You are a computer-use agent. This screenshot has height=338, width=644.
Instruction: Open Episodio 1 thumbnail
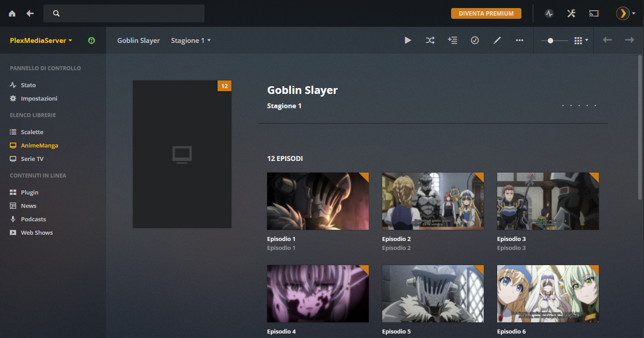click(x=318, y=201)
